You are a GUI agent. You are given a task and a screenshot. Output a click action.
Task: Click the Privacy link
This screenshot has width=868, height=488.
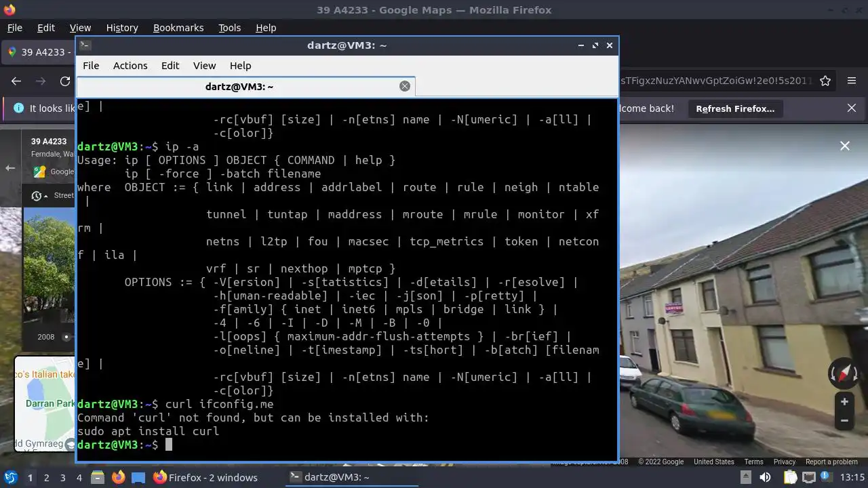[785, 462]
